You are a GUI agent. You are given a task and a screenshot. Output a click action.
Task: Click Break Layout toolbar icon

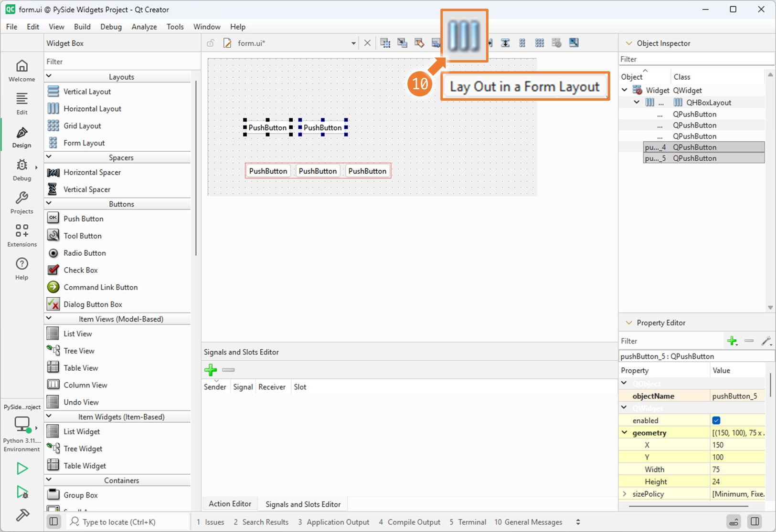(x=557, y=43)
